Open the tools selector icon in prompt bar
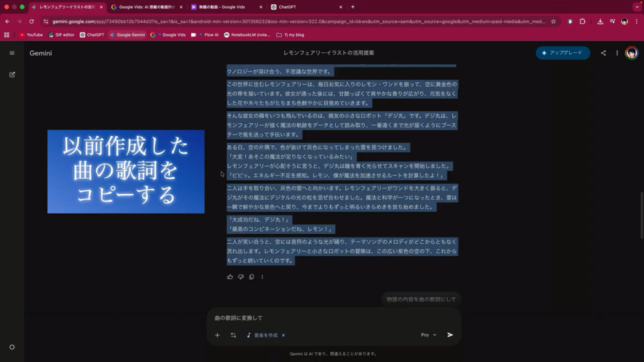644x362 pixels. [x=233, y=335]
